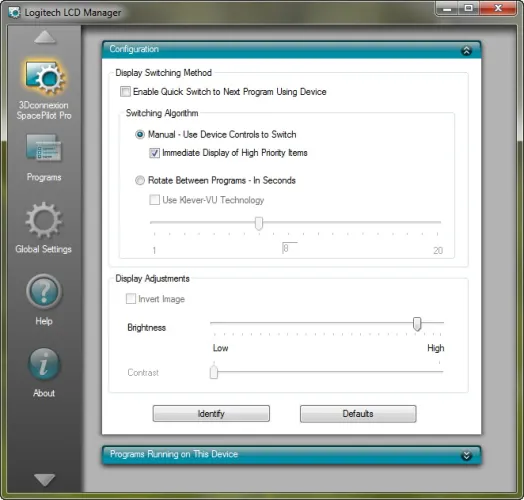Image resolution: width=524 pixels, height=500 pixels.
Task: Click the Help sidebar label
Action: pos(44,321)
